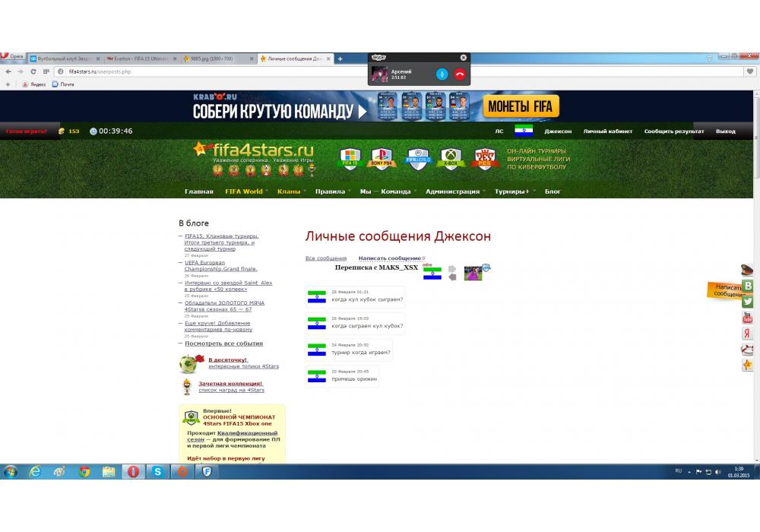Click Выход to log out

pyautogui.click(x=726, y=131)
